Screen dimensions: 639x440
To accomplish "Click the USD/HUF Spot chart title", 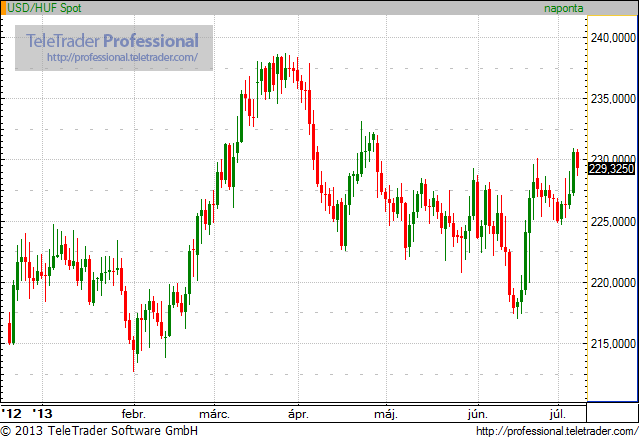I will click(44, 8).
